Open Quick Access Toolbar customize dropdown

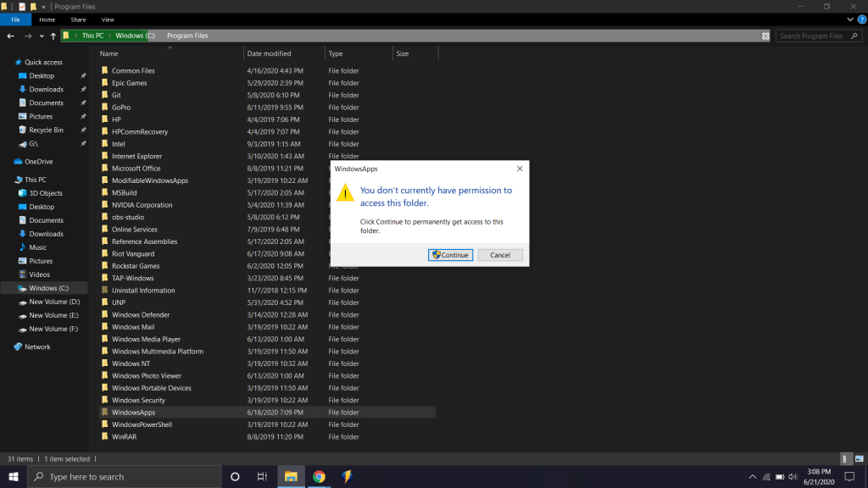[44, 7]
